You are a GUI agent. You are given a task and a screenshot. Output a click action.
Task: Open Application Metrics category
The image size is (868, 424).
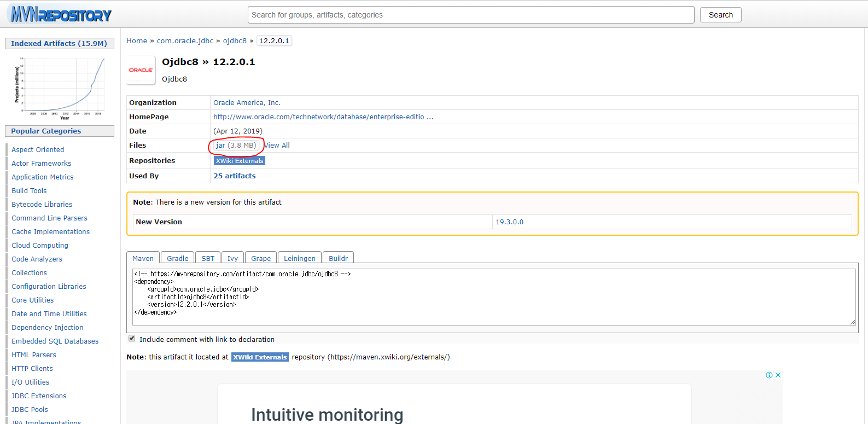pyautogui.click(x=43, y=177)
